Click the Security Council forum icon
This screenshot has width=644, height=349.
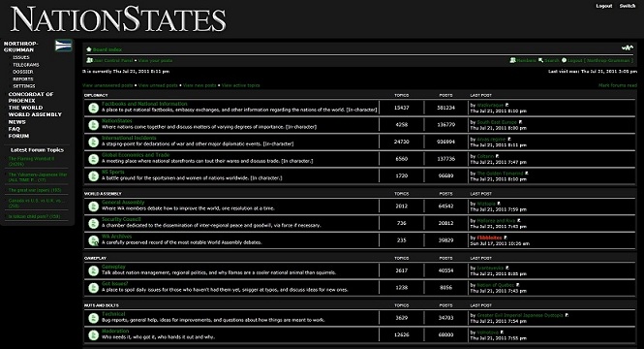click(93, 223)
